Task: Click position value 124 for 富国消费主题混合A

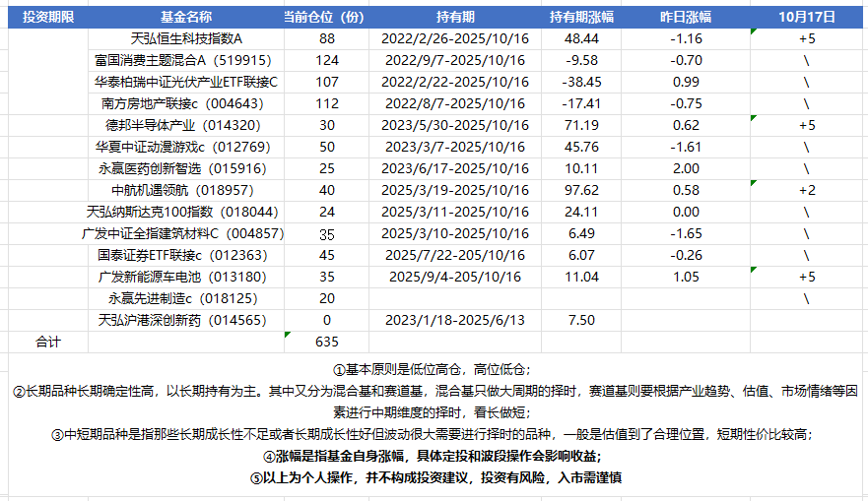Action: [326, 60]
